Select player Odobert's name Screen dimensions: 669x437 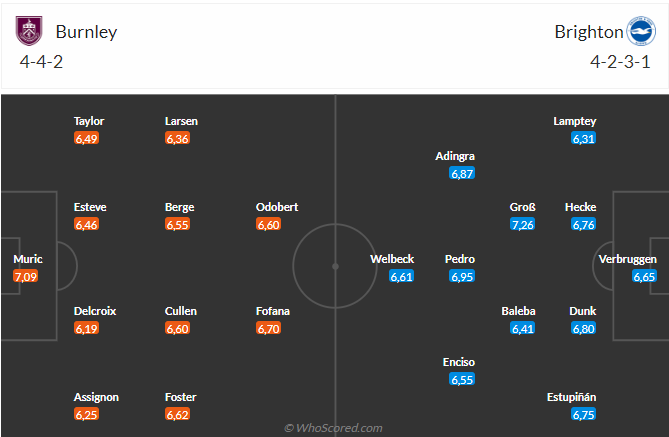click(x=277, y=207)
